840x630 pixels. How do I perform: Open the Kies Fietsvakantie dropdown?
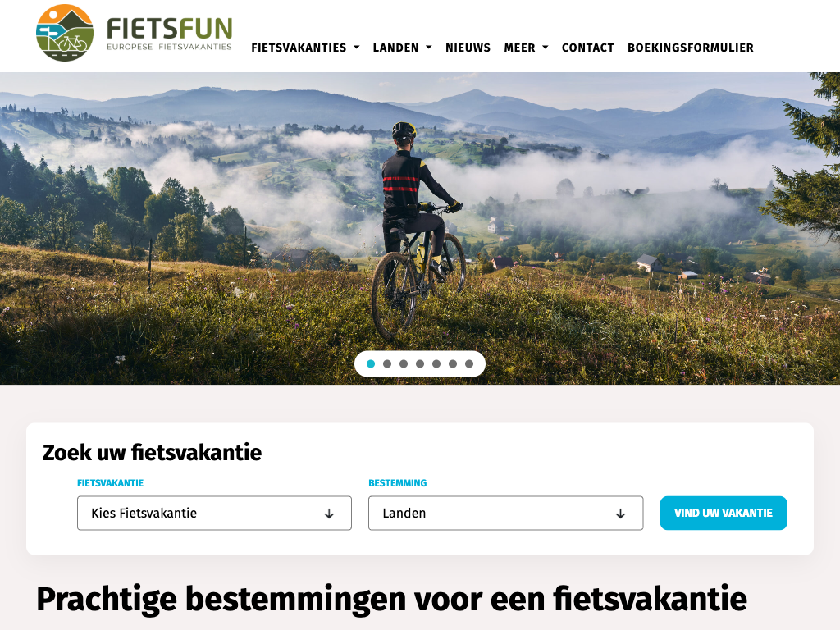[214, 514]
